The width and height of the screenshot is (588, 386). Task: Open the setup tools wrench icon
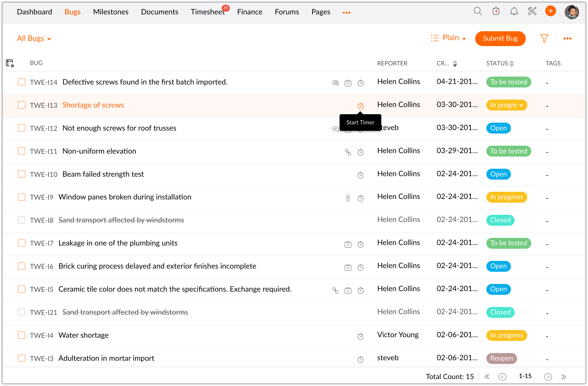click(x=532, y=11)
